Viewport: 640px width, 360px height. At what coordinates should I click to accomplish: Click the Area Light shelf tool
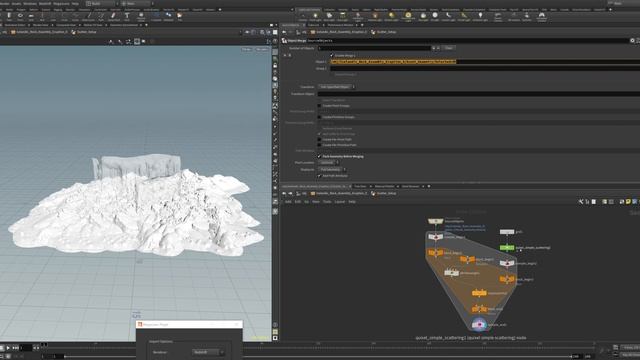click(343, 16)
